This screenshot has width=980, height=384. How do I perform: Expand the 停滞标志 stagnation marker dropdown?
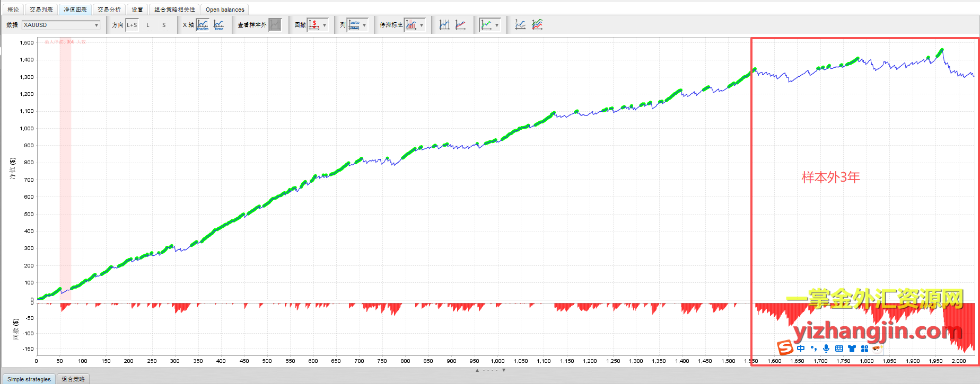422,25
